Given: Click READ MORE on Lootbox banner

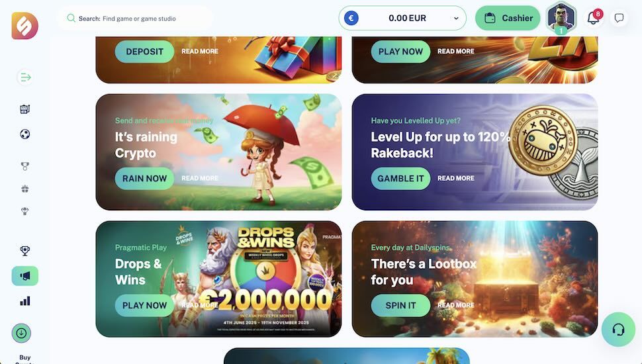Looking at the screenshot, I should click(x=456, y=305).
